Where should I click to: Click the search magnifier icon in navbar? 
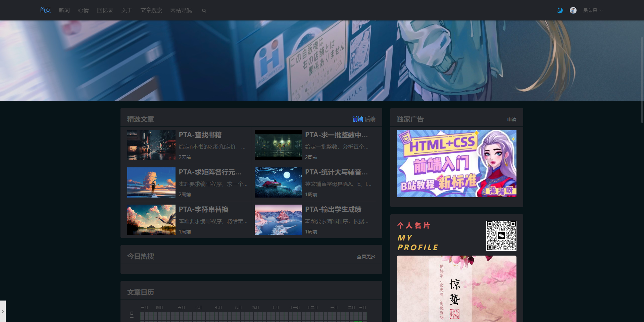point(204,11)
